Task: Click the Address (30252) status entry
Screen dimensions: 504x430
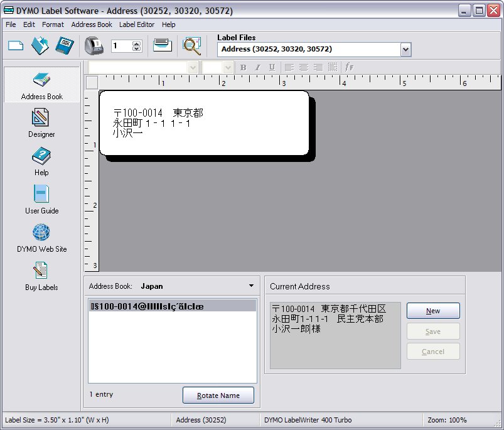Action: (201, 420)
